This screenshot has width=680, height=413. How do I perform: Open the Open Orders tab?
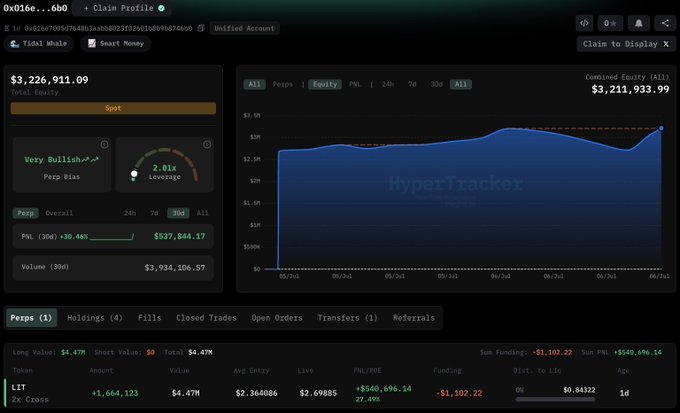coord(277,318)
